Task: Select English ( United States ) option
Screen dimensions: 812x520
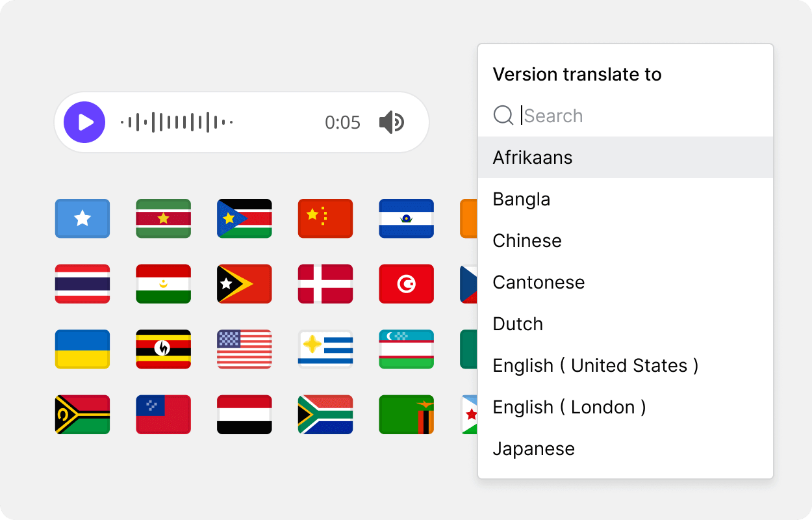Action: coord(626,365)
